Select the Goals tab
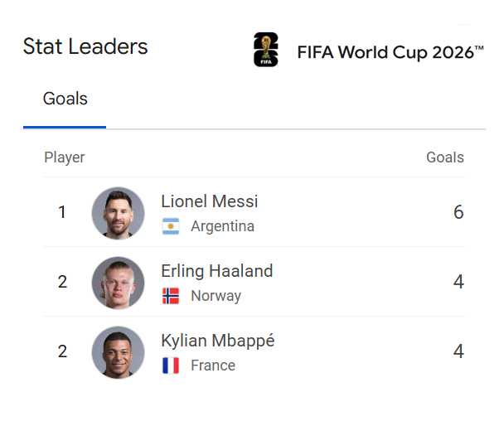This screenshot has width=504, height=426. 65,99
